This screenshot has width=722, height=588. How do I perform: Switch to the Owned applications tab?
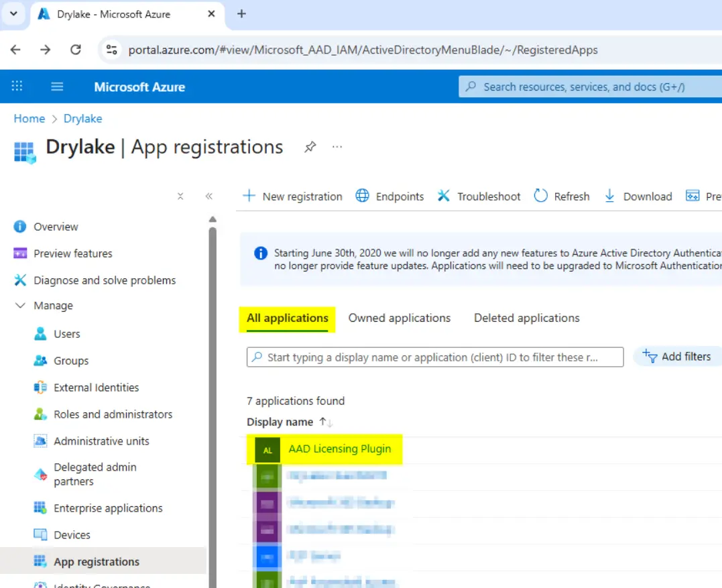(399, 318)
